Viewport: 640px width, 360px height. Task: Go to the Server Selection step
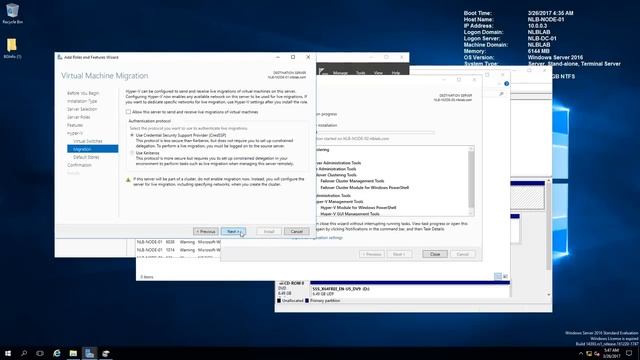[82, 109]
